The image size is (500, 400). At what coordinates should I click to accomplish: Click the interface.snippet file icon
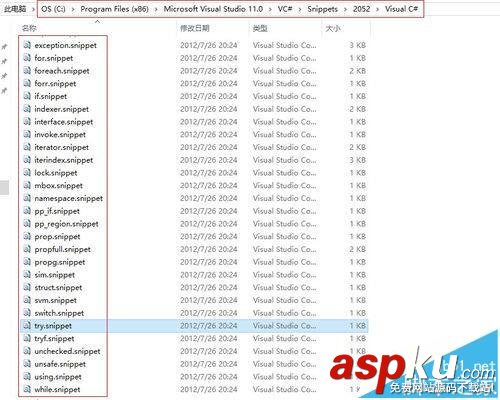[x=27, y=122]
